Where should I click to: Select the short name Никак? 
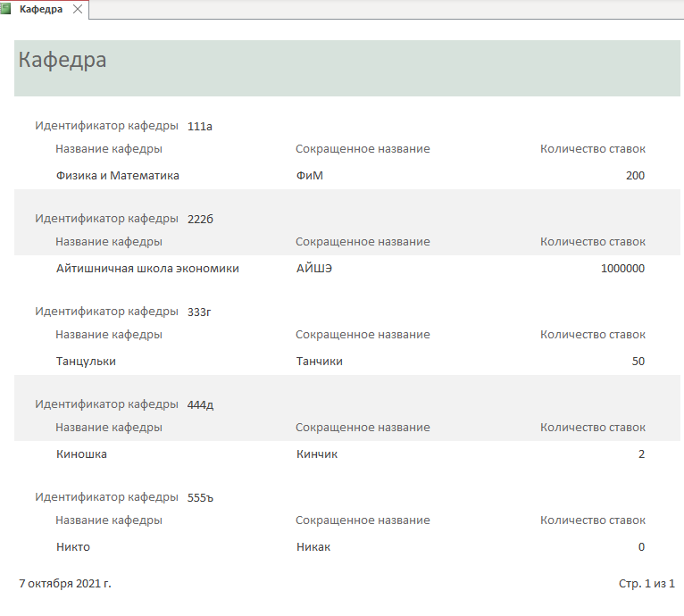click(313, 547)
